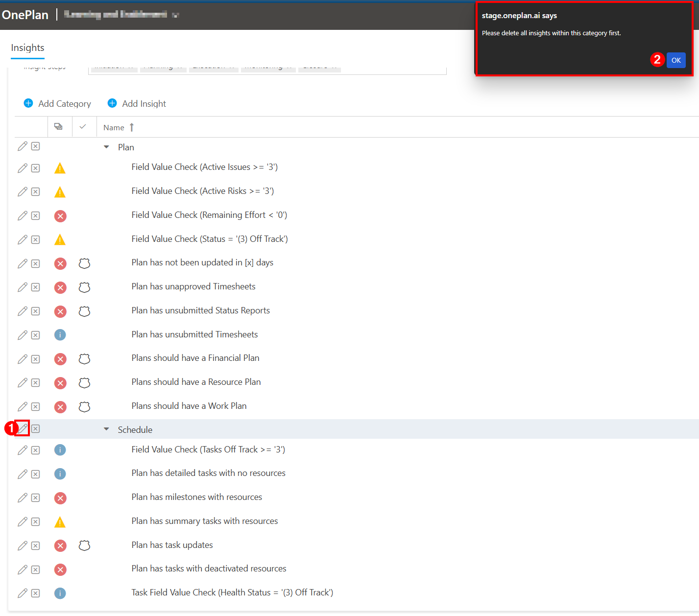Delete 'Plan has summary tasks with resources'
This screenshot has height=616, width=699.
(36, 522)
